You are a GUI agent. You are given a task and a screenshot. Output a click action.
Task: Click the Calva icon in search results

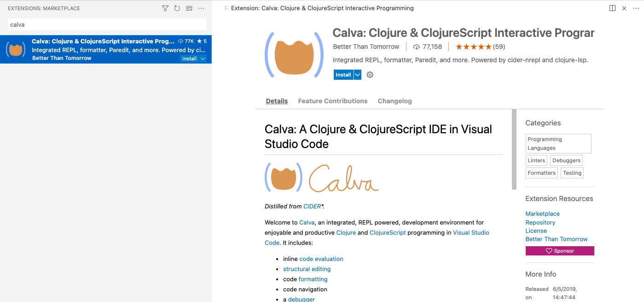16,49
